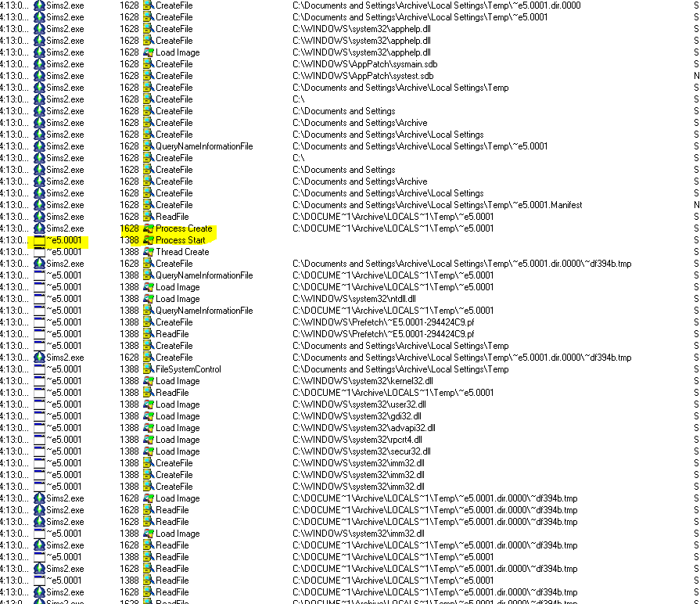This screenshot has height=604, width=700.
Task: Select the ~e5.0001.Manifest path entry
Action: click(437, 205)
